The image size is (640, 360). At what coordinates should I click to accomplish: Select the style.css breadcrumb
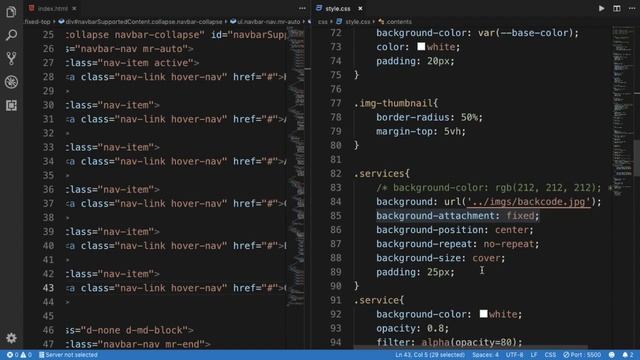click(353, 22)
